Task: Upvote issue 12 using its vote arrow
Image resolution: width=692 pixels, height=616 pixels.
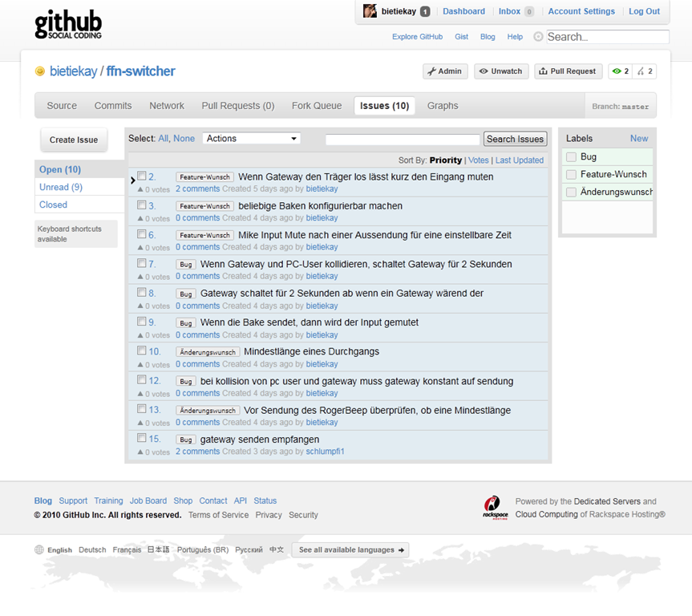Action: (x=140, y=394)
